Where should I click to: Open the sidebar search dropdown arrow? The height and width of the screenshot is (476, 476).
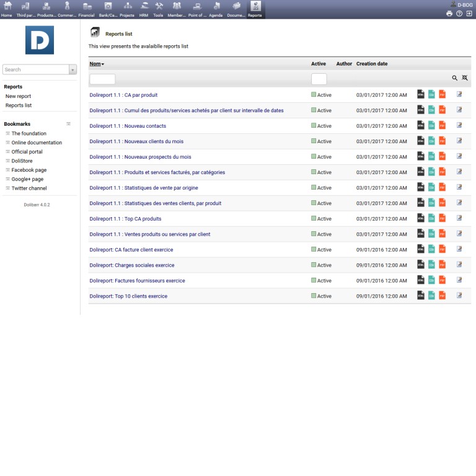tap(73, 70)
